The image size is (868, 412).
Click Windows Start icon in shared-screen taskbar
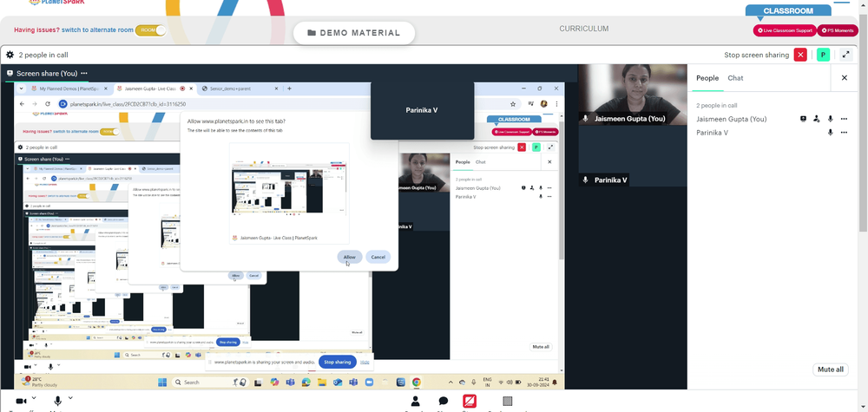(162, 383)
